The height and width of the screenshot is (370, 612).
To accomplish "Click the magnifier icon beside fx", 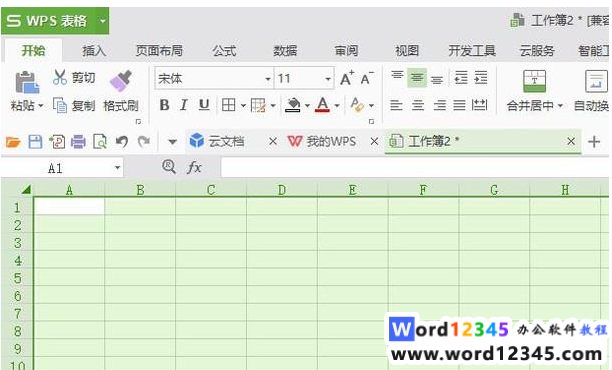I will [169, 167].
